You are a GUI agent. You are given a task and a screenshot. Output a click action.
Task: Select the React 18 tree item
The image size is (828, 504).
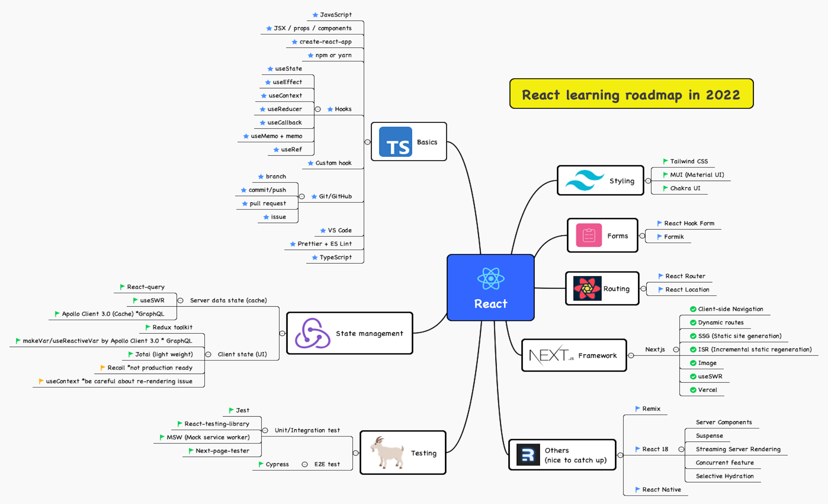click(655, 449)
